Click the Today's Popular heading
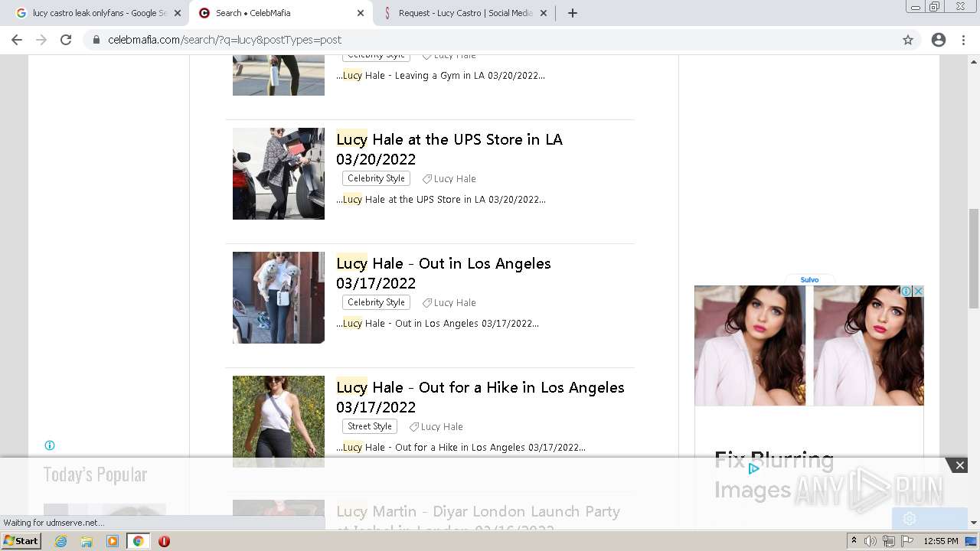Viewport: 980px width, 551px height. point(95,474)
